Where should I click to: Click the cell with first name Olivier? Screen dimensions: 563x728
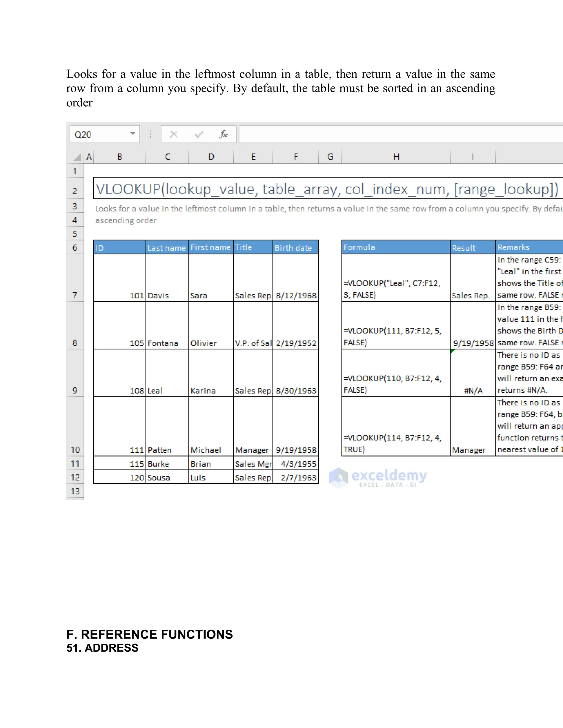pyautogui.click(x=211, y=325)
